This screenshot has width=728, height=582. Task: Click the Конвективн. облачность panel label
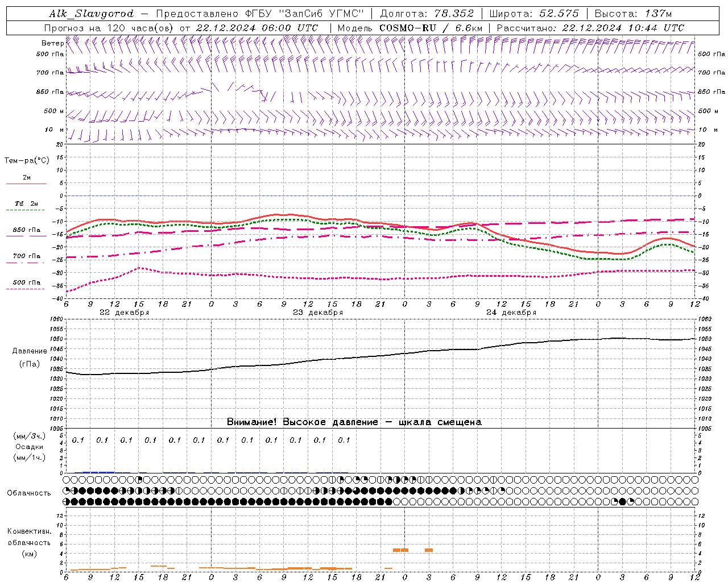coord(29,537)
